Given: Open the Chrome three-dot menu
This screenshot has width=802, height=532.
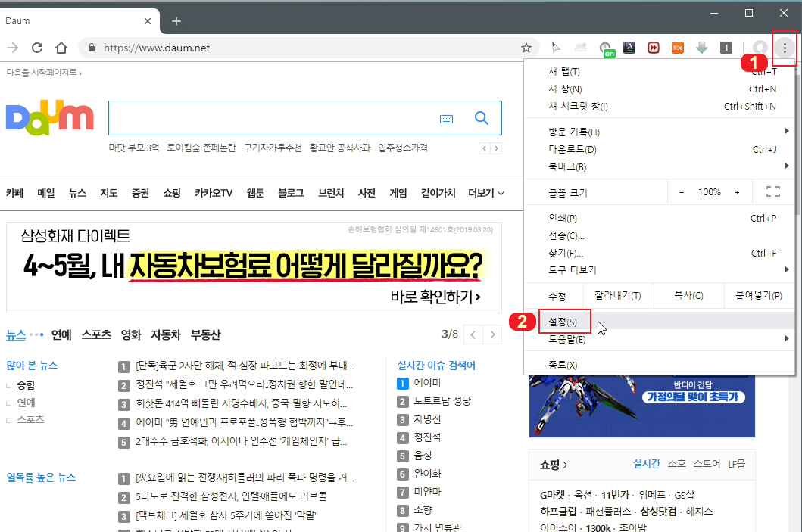Looking at the screenshot, I should 785,48.
